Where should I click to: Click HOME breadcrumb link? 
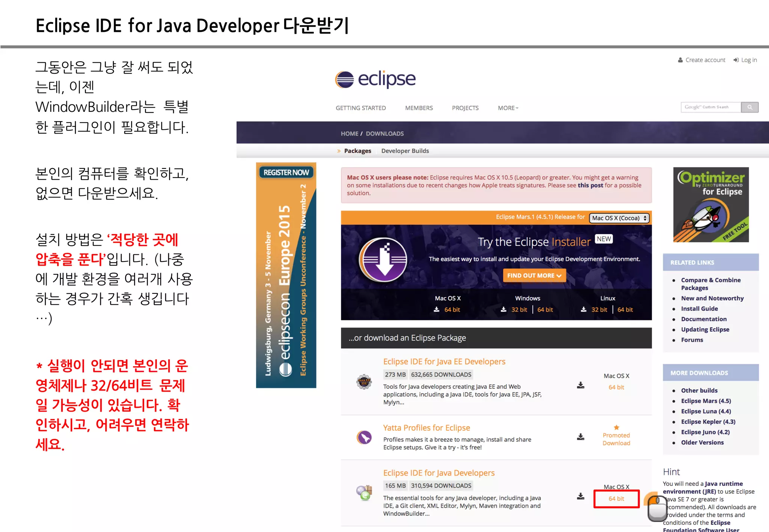(349, 134)
